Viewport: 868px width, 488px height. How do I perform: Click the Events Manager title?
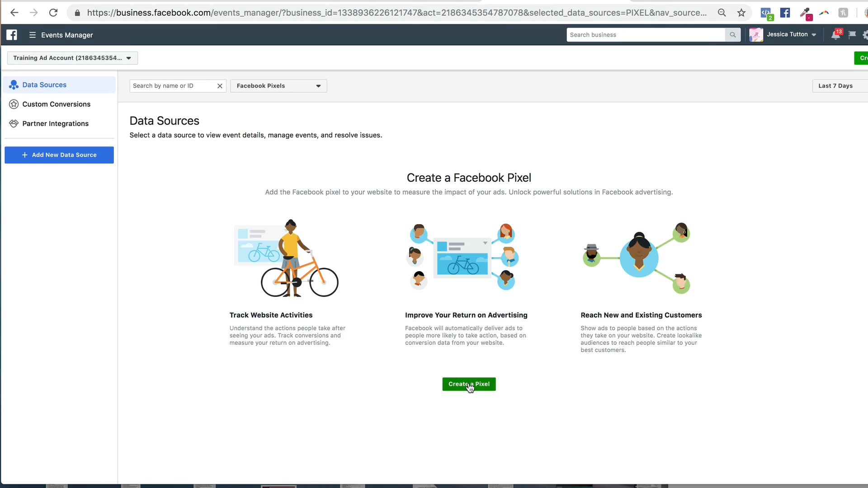pos(67,35)
